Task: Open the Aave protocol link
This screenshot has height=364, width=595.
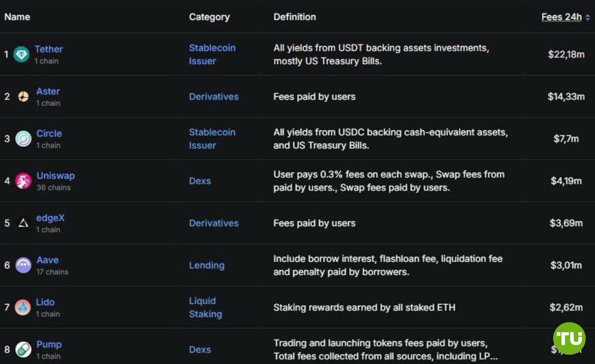Action: click(x=47, y=260)
